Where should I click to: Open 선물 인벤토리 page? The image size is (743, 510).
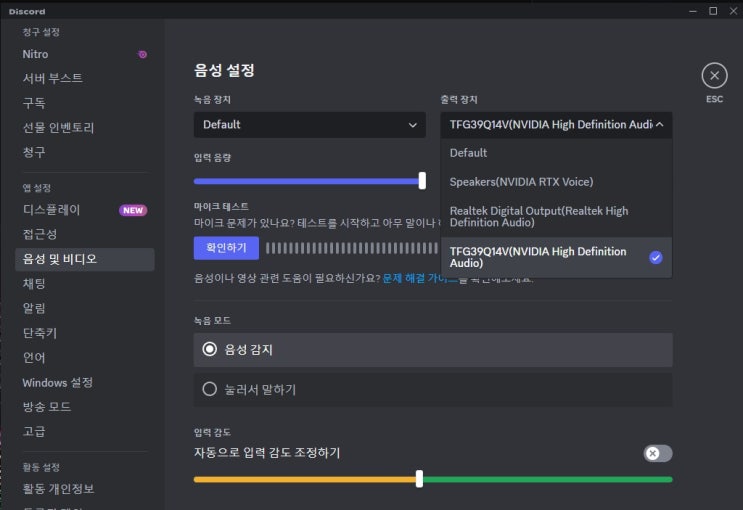pos(84,128)
